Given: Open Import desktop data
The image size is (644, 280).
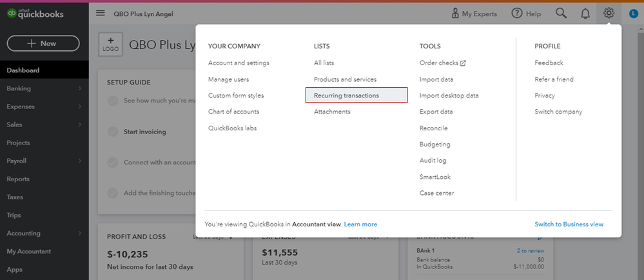Looking at the screenshot, I should [449, 95].
